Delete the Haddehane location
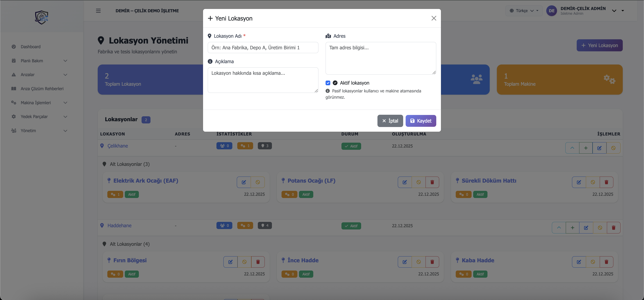The width and height of the screenshot is (644, 300). coord(614,228)
